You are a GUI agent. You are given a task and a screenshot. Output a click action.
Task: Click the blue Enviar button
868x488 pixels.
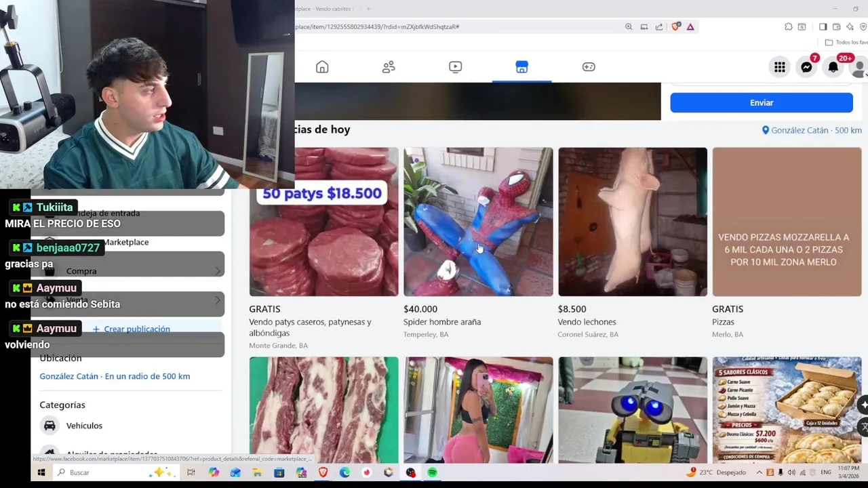762,103
